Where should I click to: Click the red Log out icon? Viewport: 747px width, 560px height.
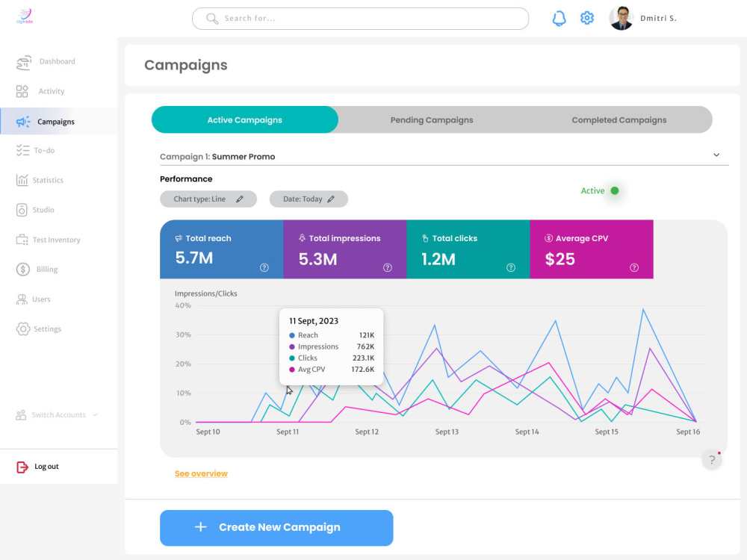[22, 467]
